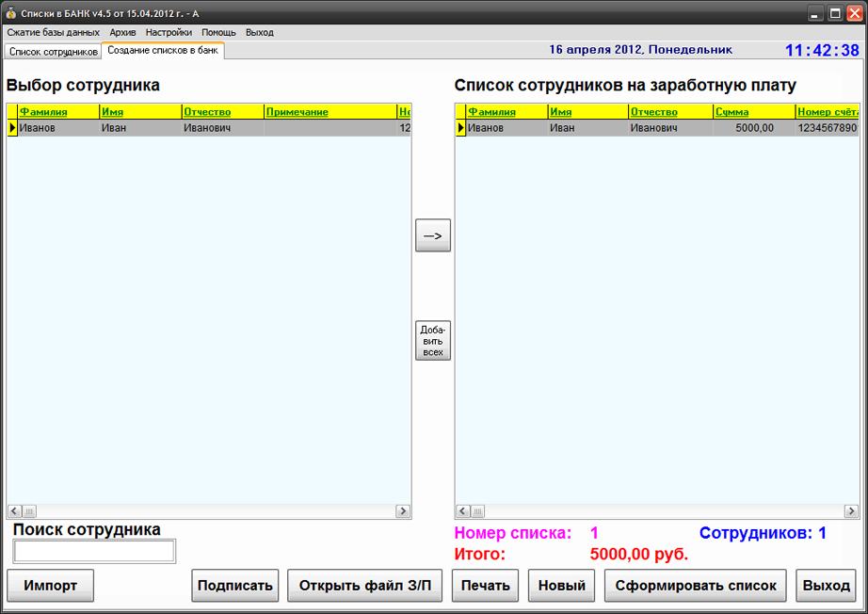Open the Настройки menu

point(169,32)
